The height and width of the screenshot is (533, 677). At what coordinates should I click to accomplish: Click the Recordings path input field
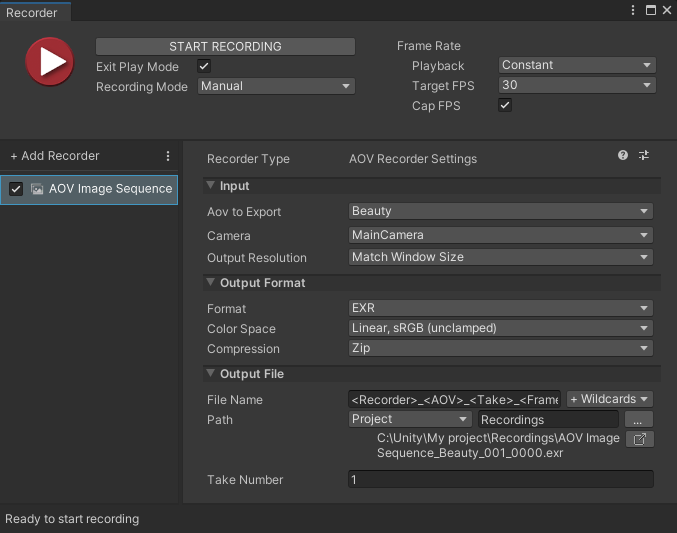coord(548,419)
